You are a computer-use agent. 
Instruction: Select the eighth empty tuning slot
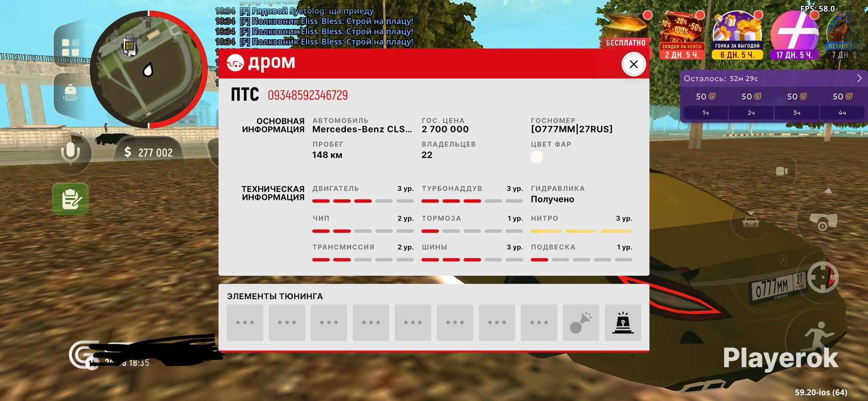click(539, 322)
